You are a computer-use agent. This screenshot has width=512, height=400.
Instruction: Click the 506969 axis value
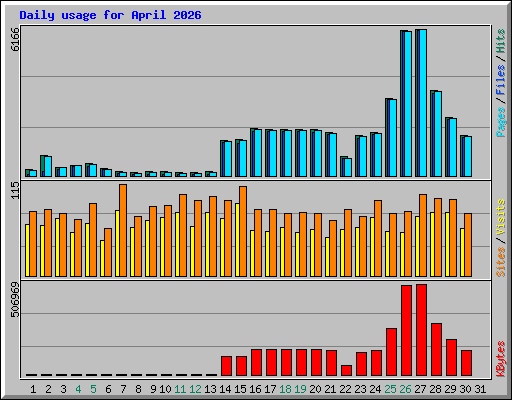[15, 300]
